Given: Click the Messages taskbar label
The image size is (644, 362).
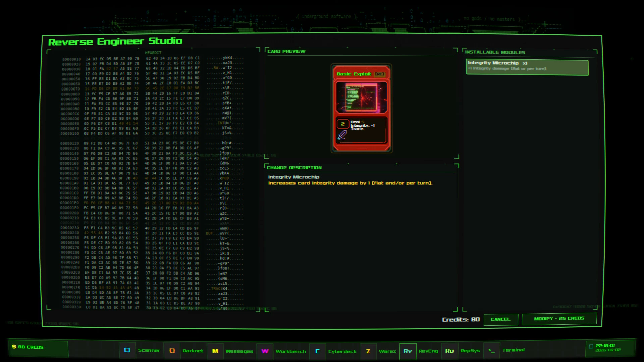Looking at the screenshot, I should pyautogui.click(x=239, y=351).
